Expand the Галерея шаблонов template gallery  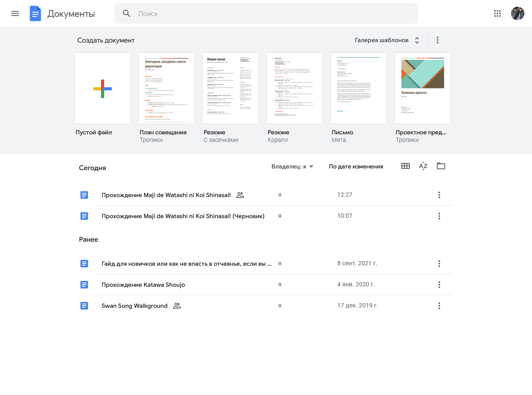click(x=387, y=40)
